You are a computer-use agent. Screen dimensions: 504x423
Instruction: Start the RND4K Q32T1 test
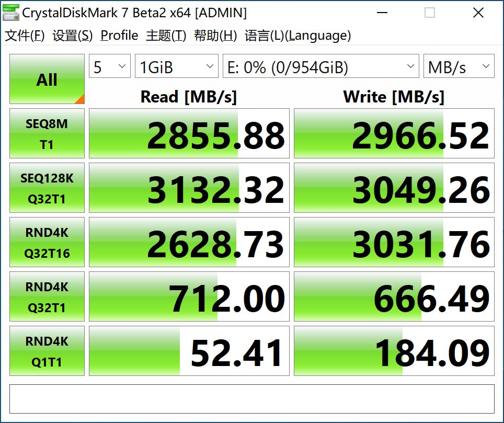click(47, 296)
